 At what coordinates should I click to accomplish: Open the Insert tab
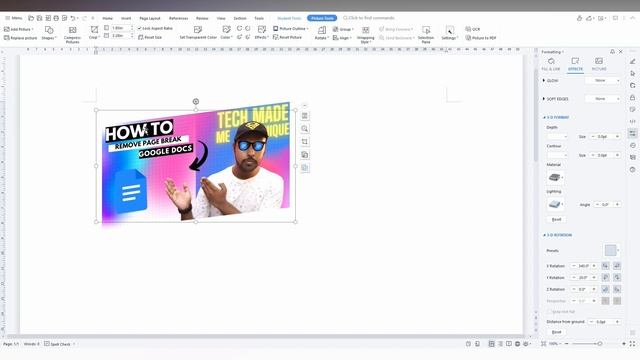pyautogui.click(x=126, y=18)
